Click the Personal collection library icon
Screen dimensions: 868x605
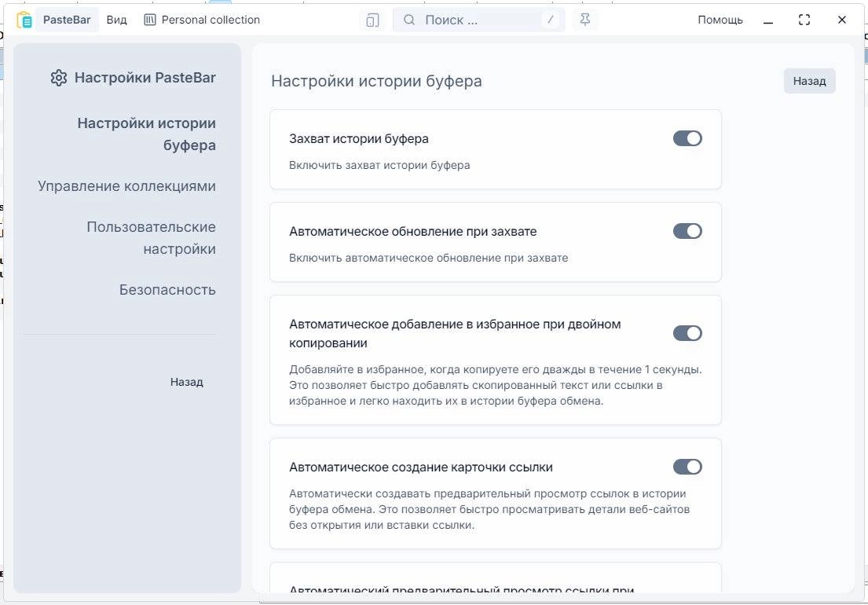[149, 20]
